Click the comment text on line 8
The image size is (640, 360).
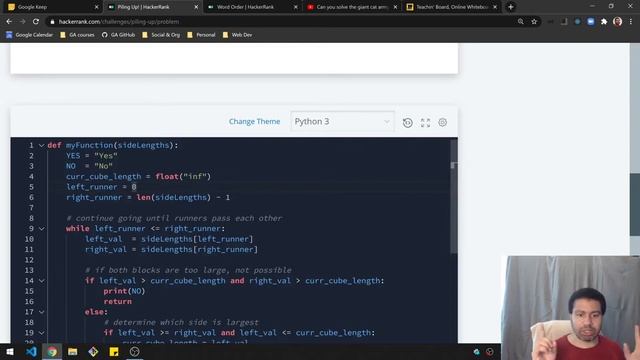174,218
